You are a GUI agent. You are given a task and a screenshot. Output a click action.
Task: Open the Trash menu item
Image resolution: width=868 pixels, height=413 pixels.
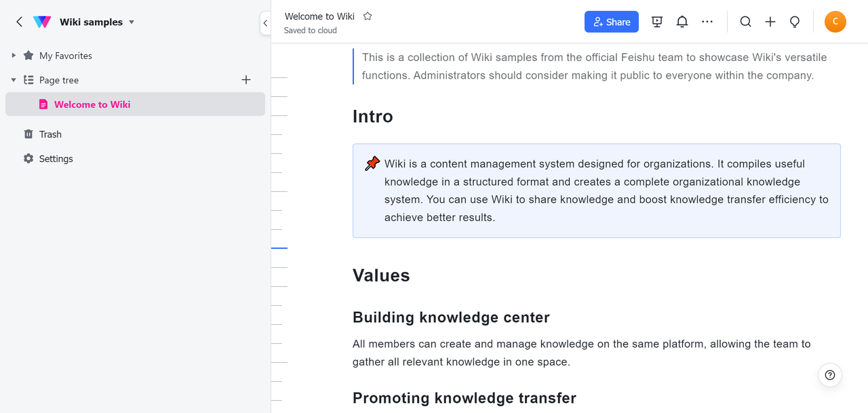point(50,134)
